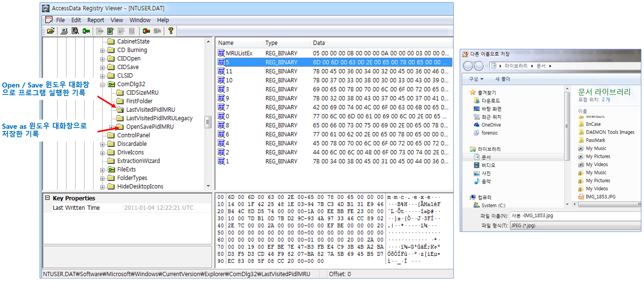The image size is (644, 281).
Task: Expand the CD Burning tree node
Action: (103, 50)
